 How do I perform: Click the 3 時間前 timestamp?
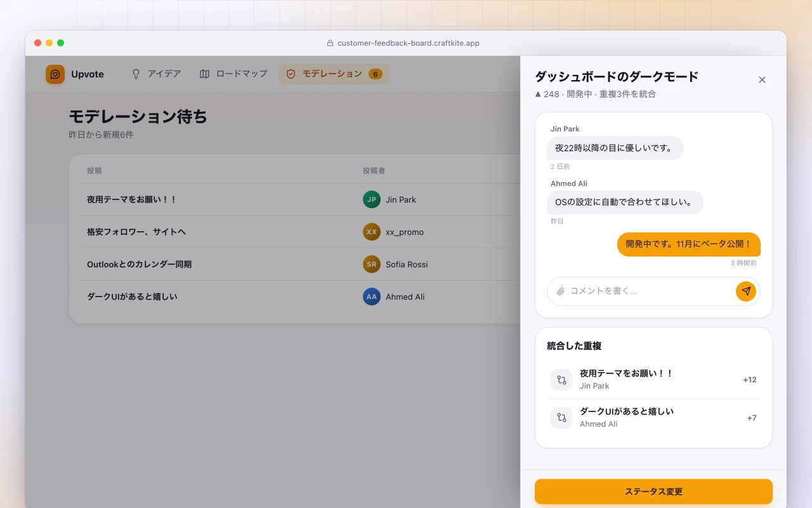pyautogui.click(x=743, y=263)
